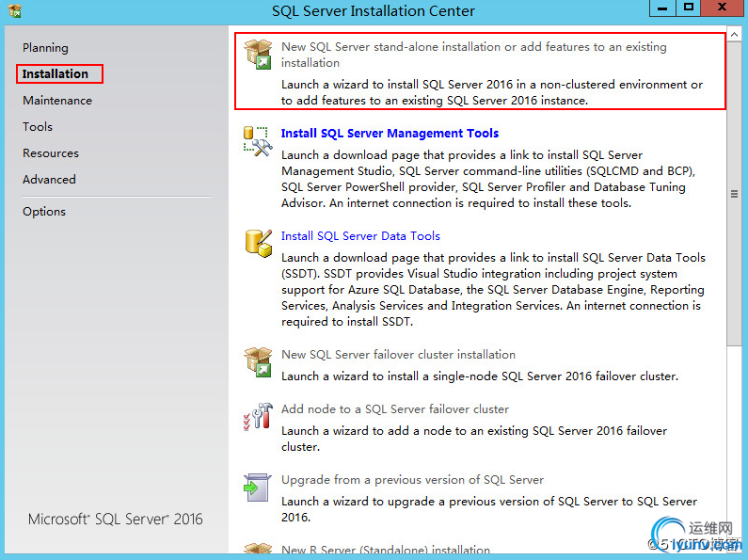Click the SQL Server Data Tools cylinder icon
The width and height of the screenshot is (748, 560).
point(258,243)
